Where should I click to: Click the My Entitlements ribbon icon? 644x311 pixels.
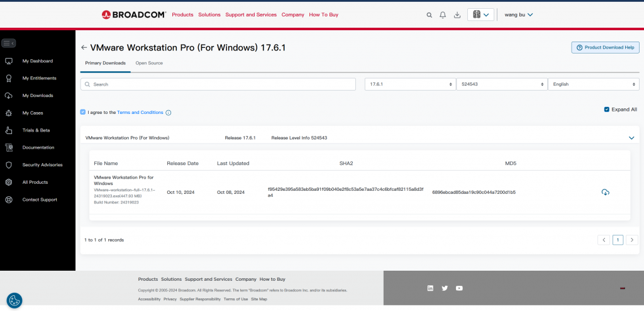tap(8, 78)
